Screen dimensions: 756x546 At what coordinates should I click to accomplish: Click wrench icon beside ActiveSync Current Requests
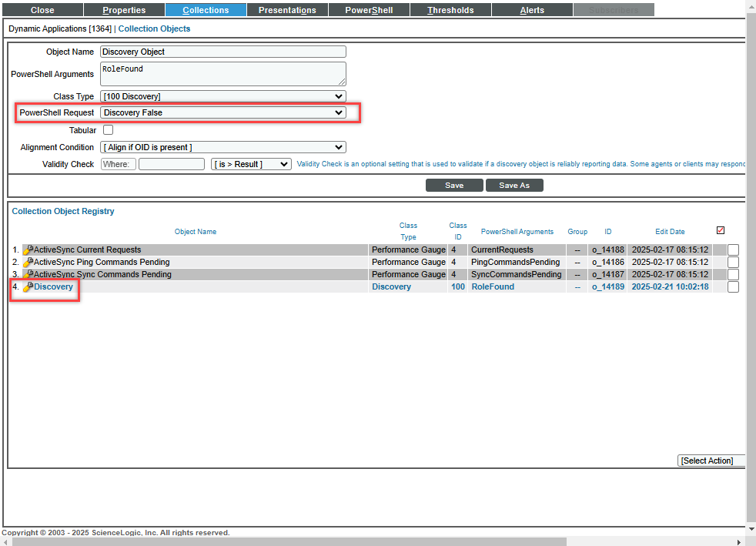[28, 250]
